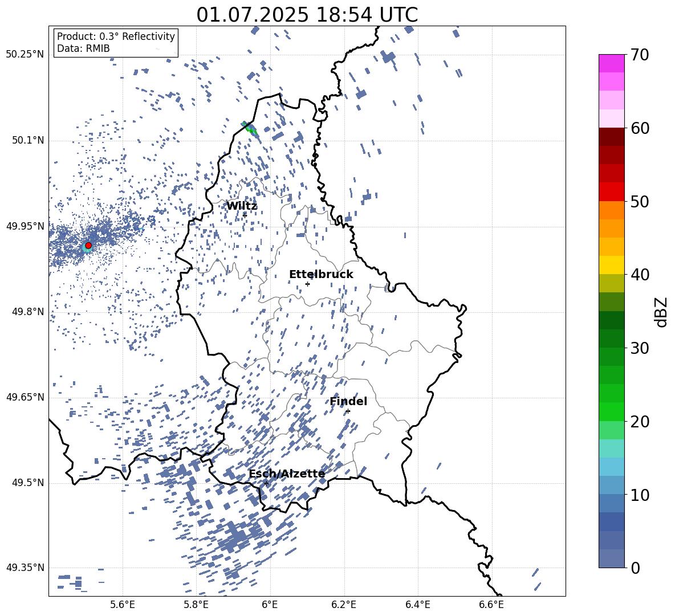Click the dark maroon swatch below 60

[611, 137]
